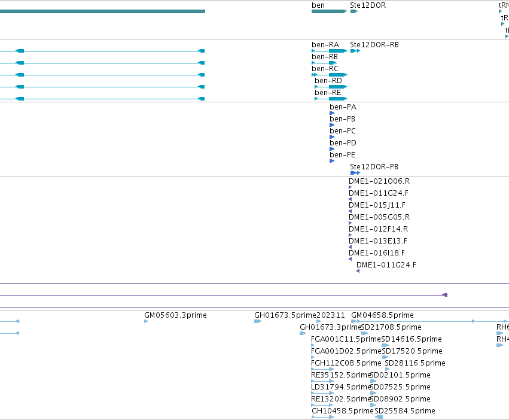Open the FGH112C08.5prime EST label
This screenshot has height=420, width=509.
pos(346,363)
